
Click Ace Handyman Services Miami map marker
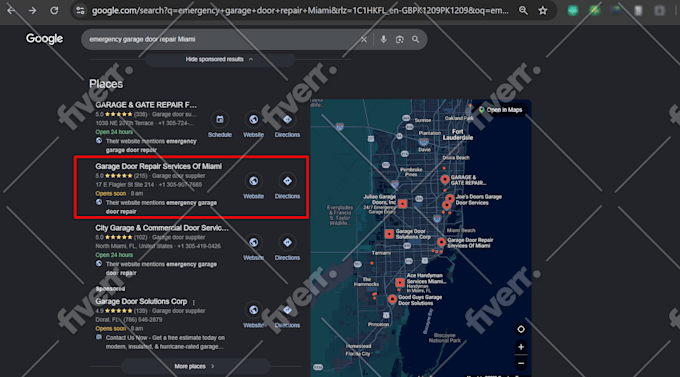400,283
